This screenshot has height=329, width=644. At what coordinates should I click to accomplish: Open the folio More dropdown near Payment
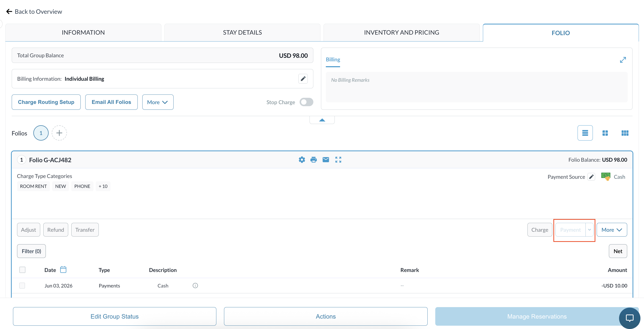612,230
